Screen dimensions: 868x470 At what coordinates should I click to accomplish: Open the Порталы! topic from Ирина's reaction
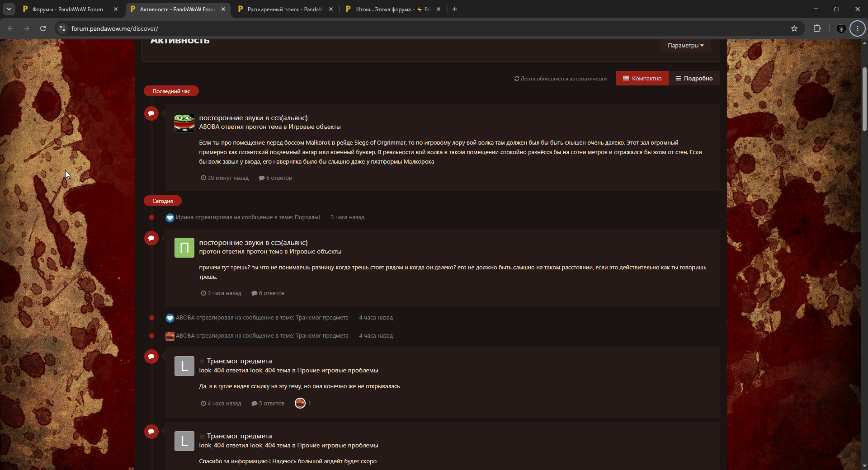click(307, 217)
